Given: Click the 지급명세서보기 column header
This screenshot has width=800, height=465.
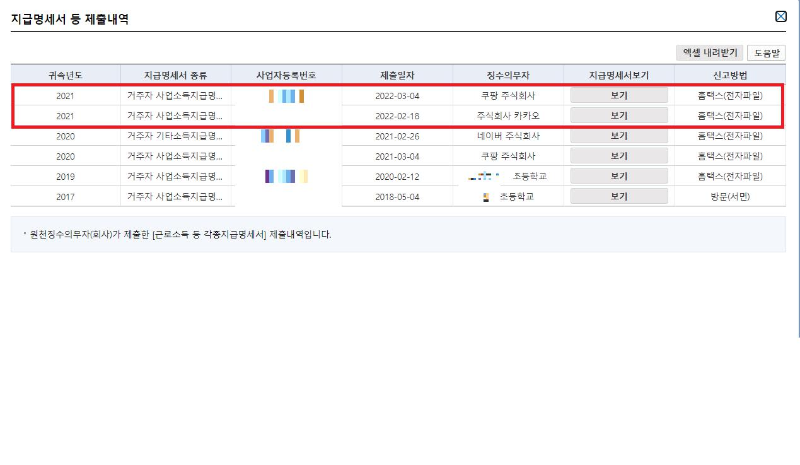Looking at the screenshot, I should [619, 76].
